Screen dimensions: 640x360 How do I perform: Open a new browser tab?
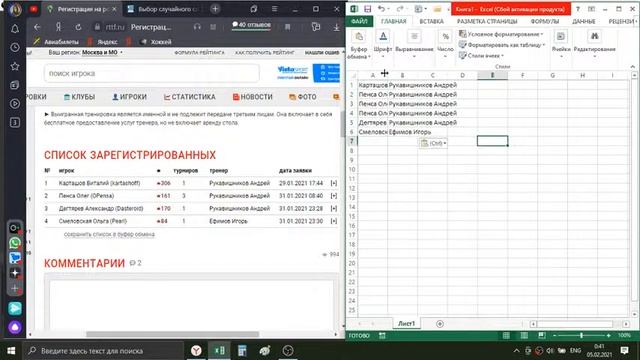(216, 9)
